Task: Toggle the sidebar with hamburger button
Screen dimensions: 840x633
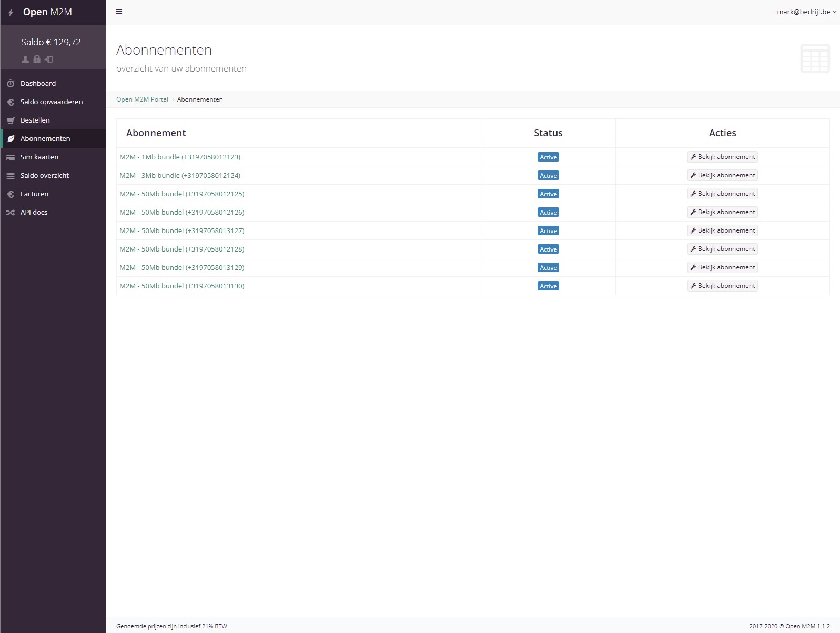Action: pos(119,12)
